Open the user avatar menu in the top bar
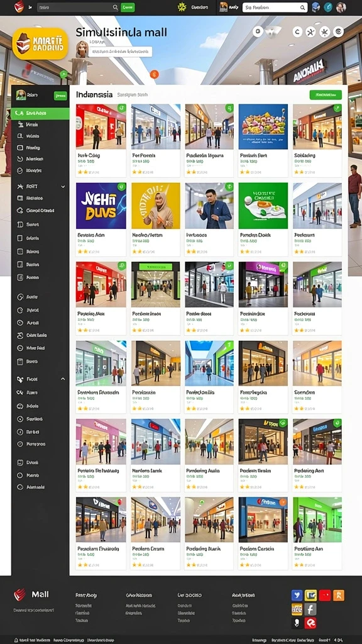The height and width of the screenshot is (644, 362). click(x=341, y=7)
